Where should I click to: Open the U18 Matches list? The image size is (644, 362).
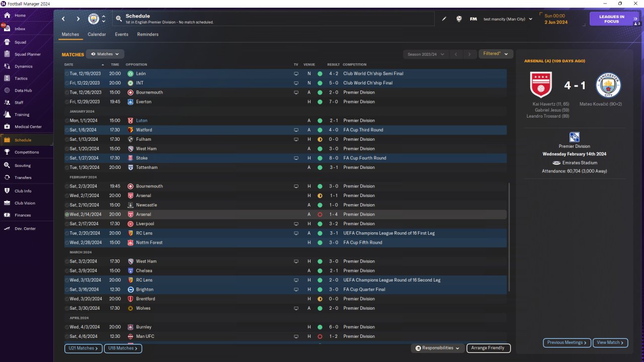pos(123,348)
